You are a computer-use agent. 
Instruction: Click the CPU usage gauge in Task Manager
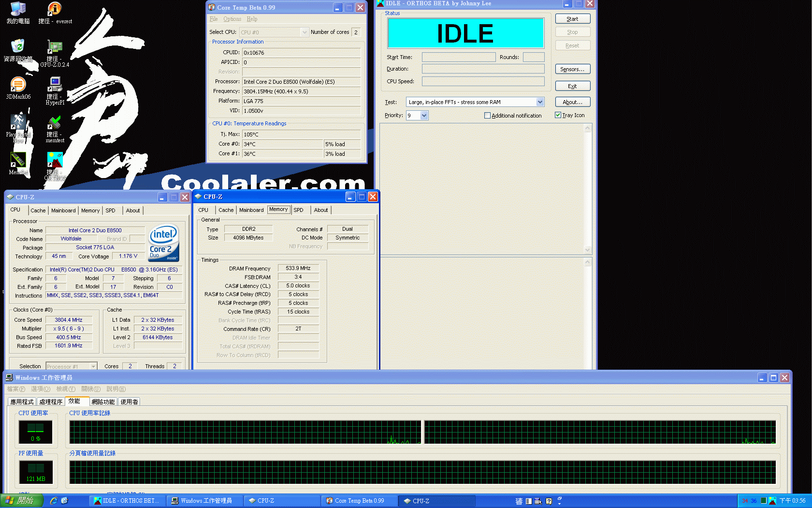(x=35, y=432)
